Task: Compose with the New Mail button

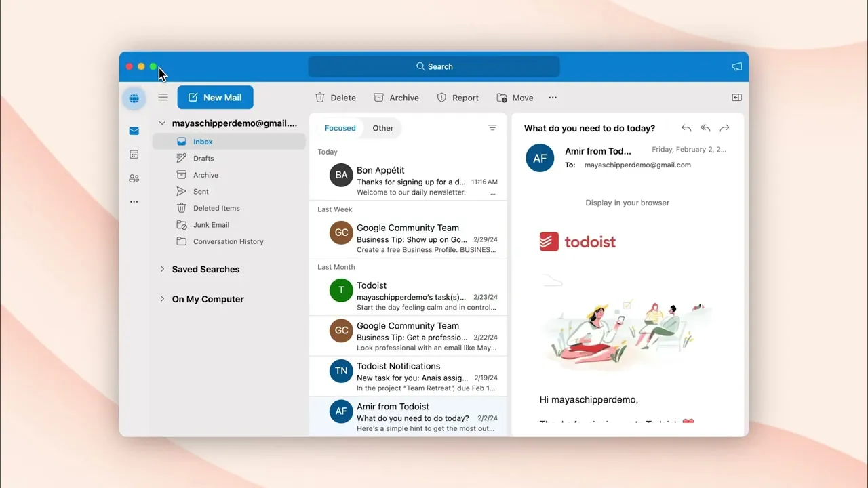Action: click(215, 98)
